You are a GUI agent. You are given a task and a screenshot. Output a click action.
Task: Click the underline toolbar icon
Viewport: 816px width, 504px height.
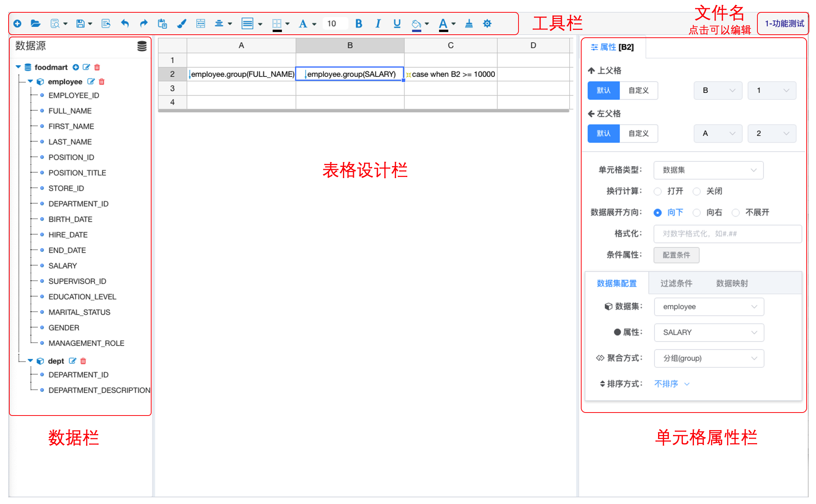click(x=397, y=24)
